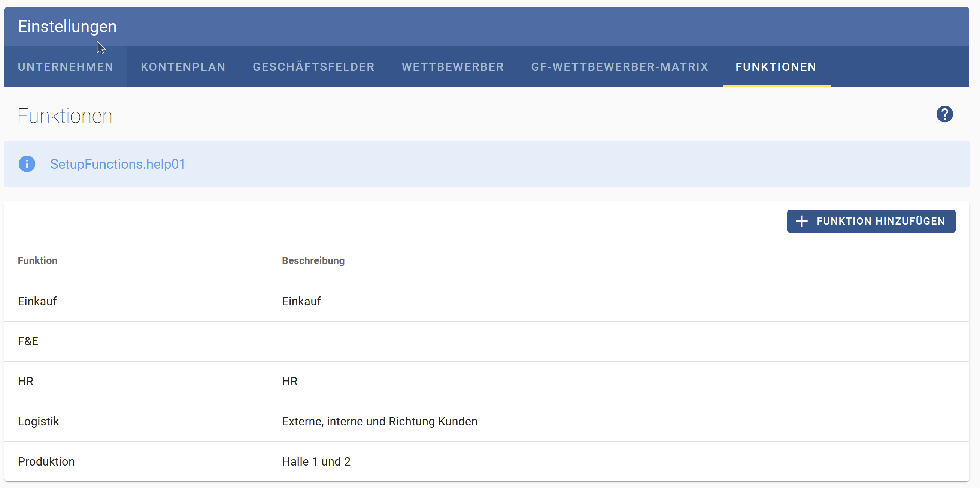Click the HR description cell

[x=290, y=382]
